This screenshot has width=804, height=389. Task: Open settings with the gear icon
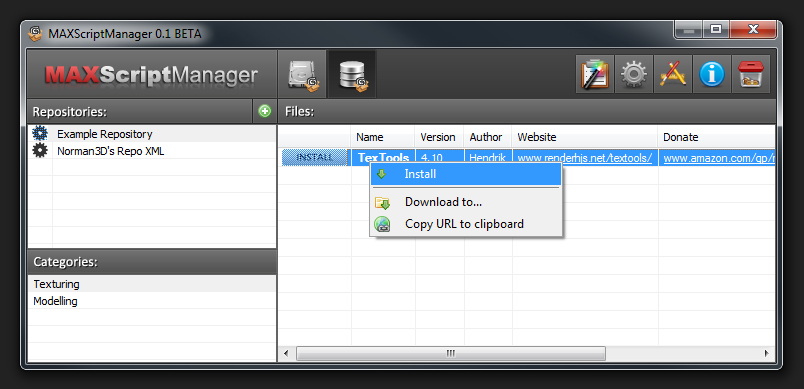tap(634, 74)
